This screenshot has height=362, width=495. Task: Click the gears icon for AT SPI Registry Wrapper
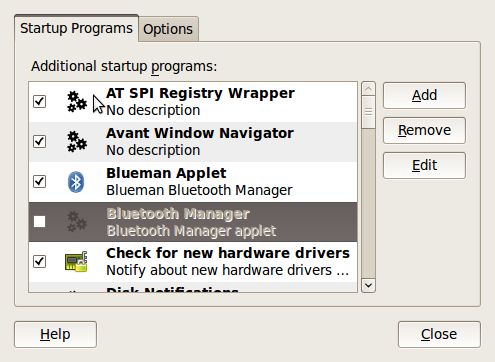[77, 102]
